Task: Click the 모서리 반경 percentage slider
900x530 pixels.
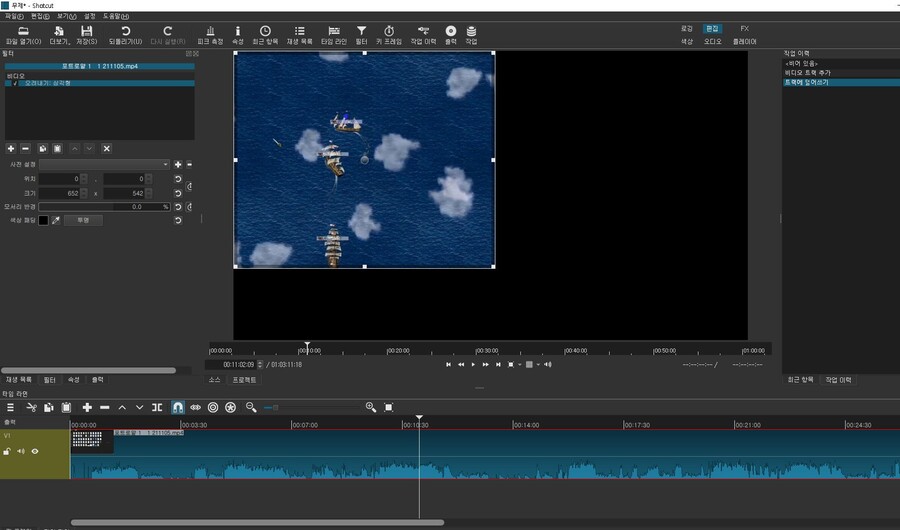Action: coord(104,207)
